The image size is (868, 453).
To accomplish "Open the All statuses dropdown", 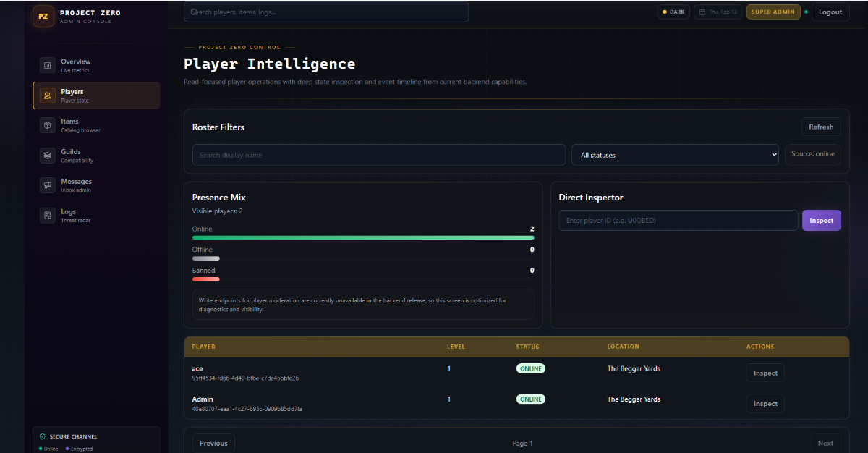I will coord(675,155).
